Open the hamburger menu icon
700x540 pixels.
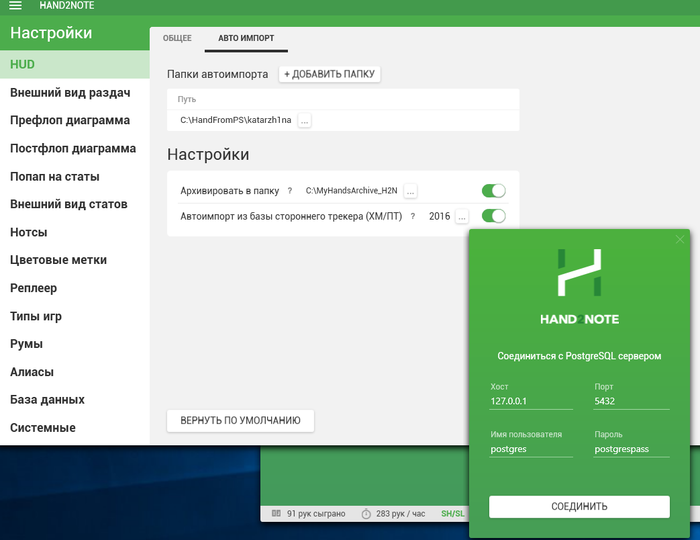(x=15, y=5)
